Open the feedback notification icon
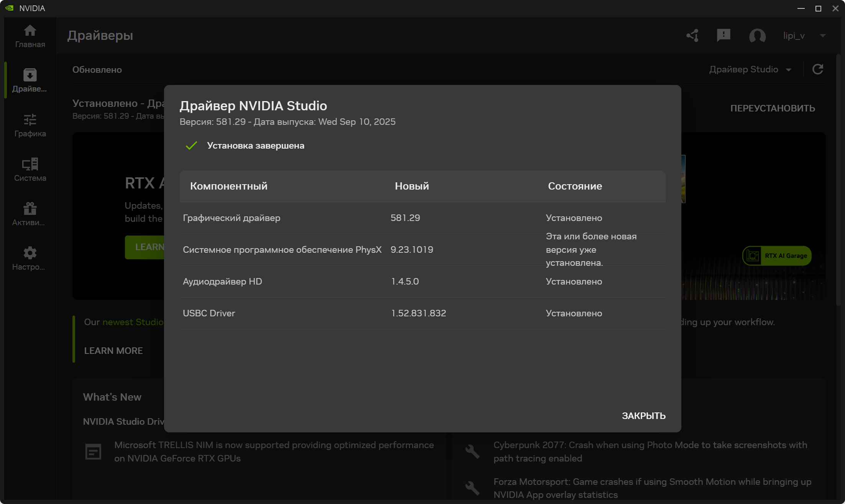The height and width of the screenshot is (504, 845). [x=724, y=36]
